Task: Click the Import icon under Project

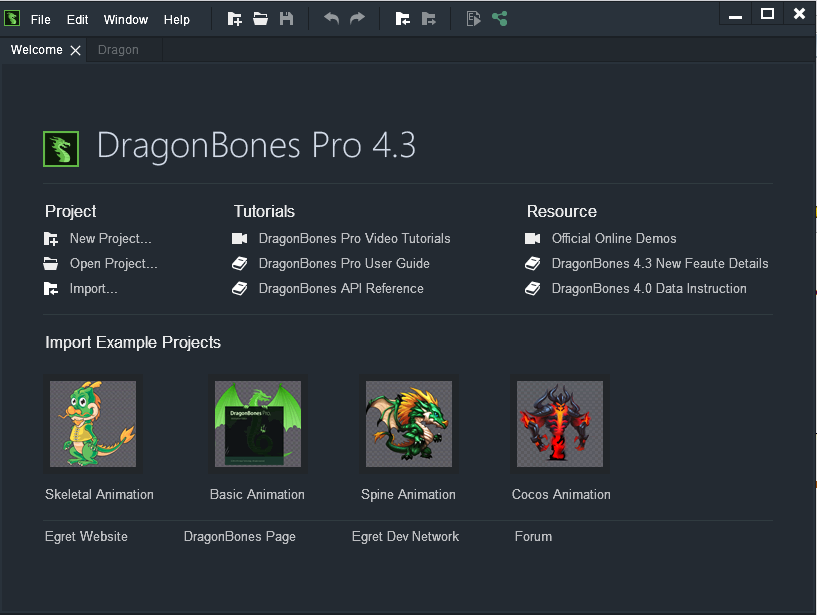Action: point(51,289)
